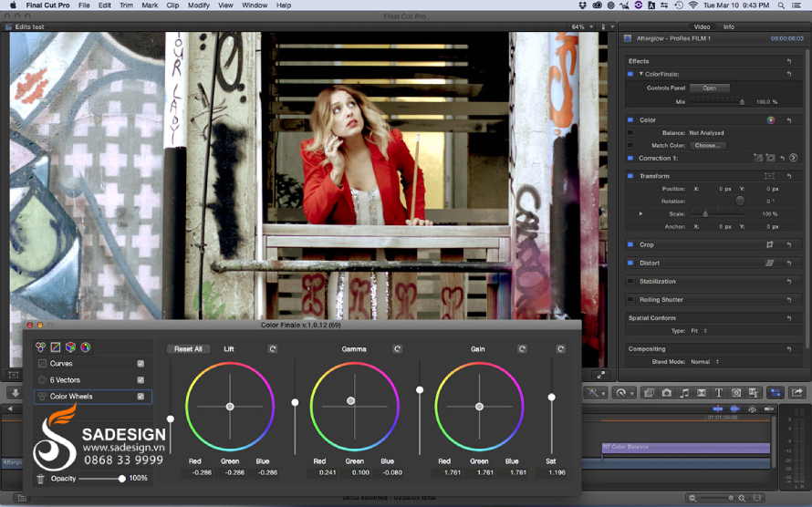812x507 pixels.
Task: Add a Color Wheels layer in Color Finale
Action: pos(40,347)
